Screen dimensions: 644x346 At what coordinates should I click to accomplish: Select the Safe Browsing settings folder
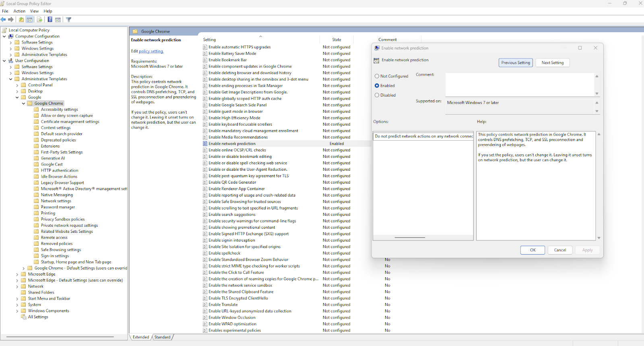[x=61, y=250]
